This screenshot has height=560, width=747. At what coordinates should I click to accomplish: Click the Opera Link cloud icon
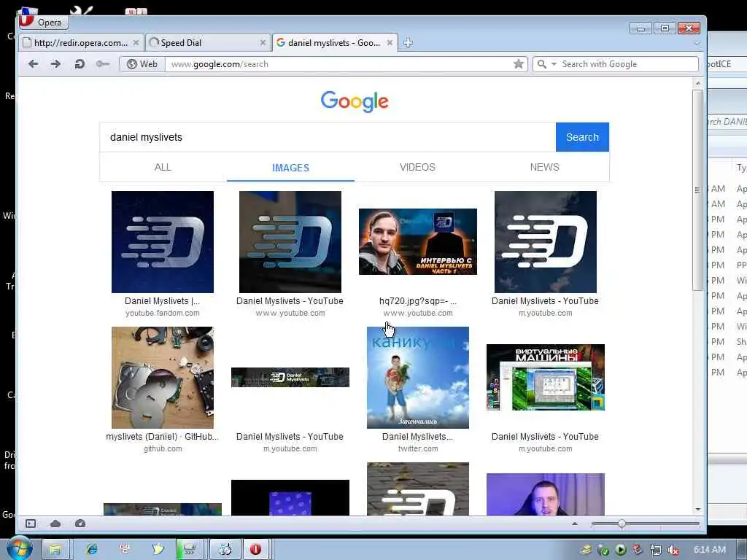[x=55, y=524]
